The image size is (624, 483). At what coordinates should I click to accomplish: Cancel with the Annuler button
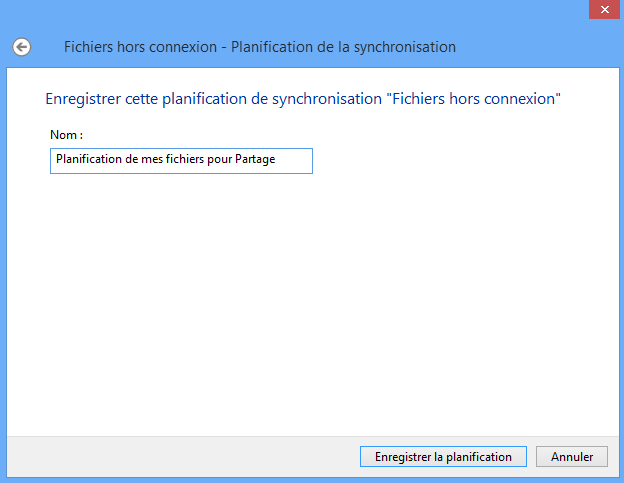point(572,456)
